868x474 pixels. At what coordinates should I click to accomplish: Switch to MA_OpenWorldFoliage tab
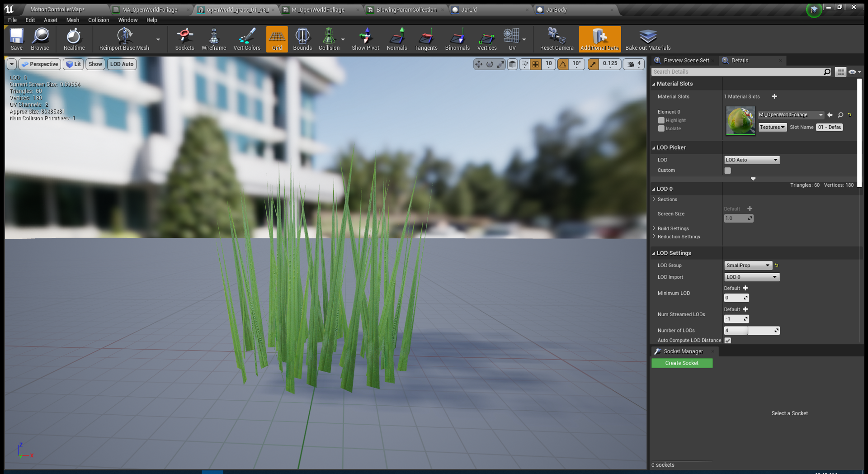(x=150, y=9)
